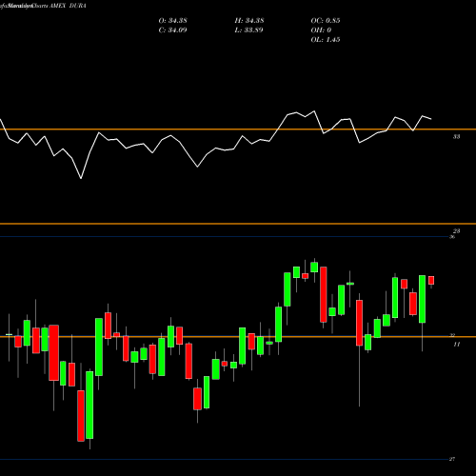
Task: Click the 33 label on indicator axis
Action: click(x=456, y=137)
